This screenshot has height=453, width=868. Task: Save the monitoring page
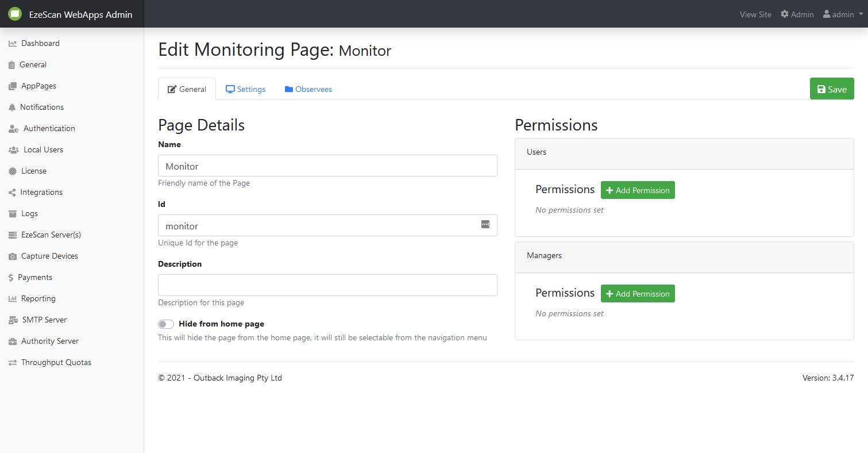(832, 89)
